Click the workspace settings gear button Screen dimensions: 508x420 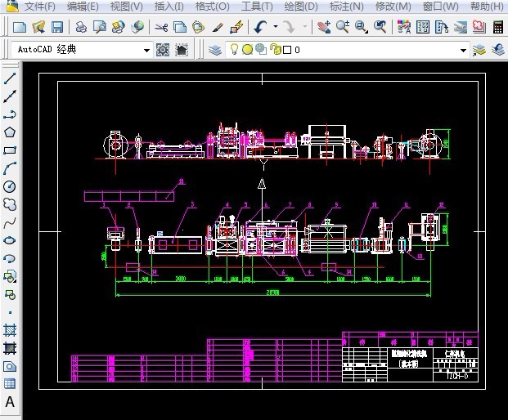[x=163, y=50]
